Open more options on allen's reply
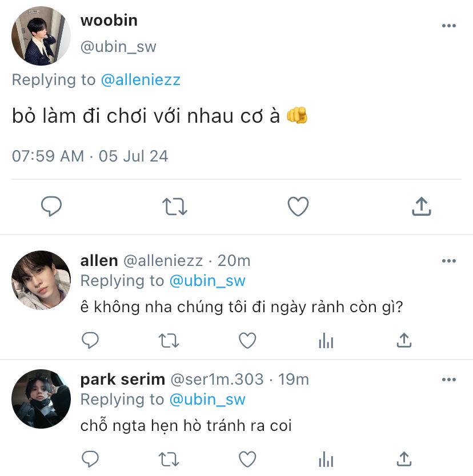Screen dimensions: 473x476 pyautogui.click(x=448, y=261)
